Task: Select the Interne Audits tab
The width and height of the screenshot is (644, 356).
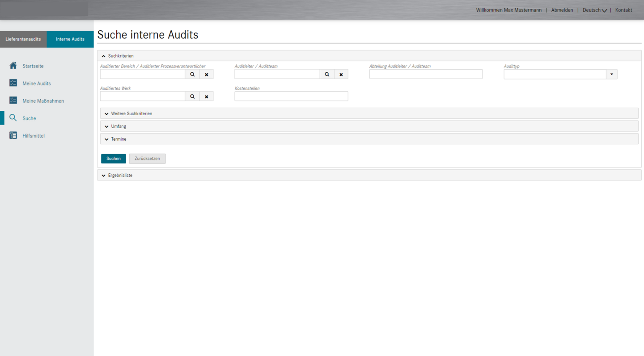Action: click(70, 39)
